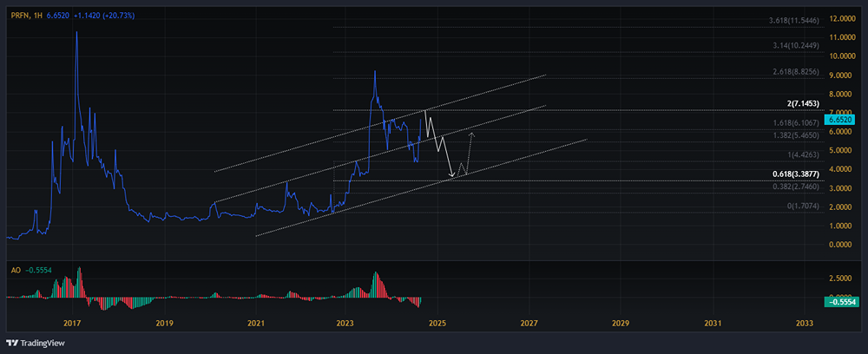Screen dimensions: 868x354
Task: Select Fibonacci level 1.618(6.1067)
Action: click(797, 122)
